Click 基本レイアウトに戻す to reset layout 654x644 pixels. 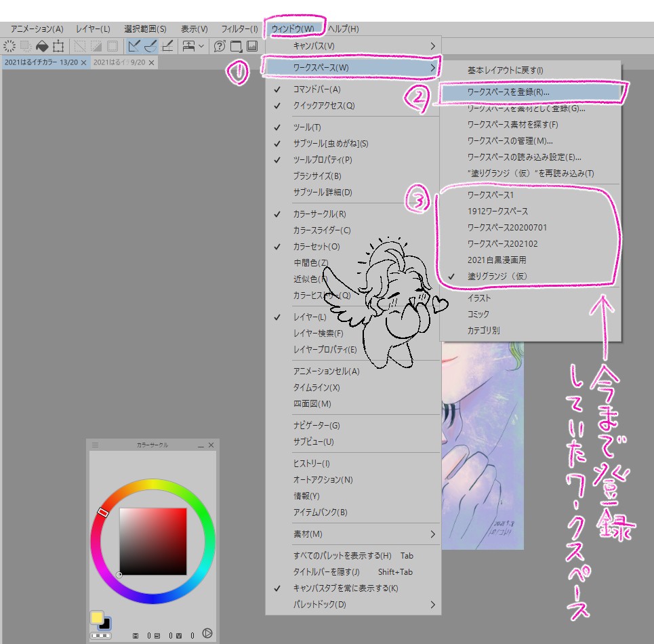pyautogui.click(x=507, y=71)
